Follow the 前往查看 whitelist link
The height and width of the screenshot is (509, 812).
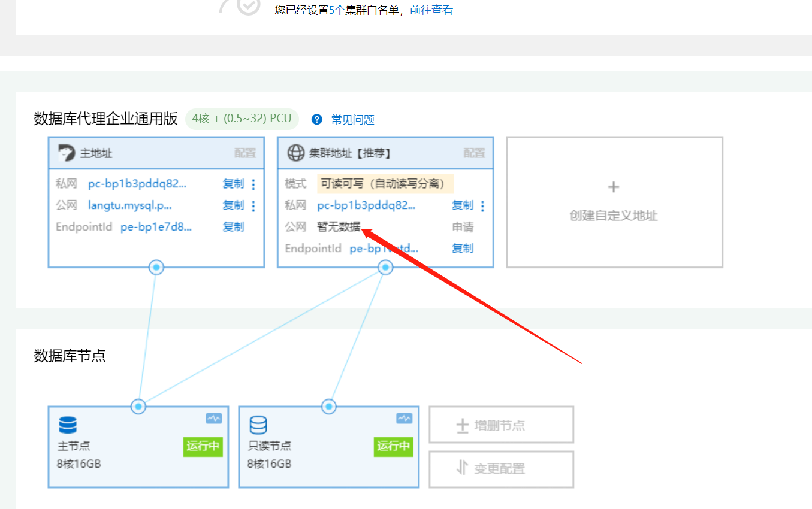tap(431, 10)
